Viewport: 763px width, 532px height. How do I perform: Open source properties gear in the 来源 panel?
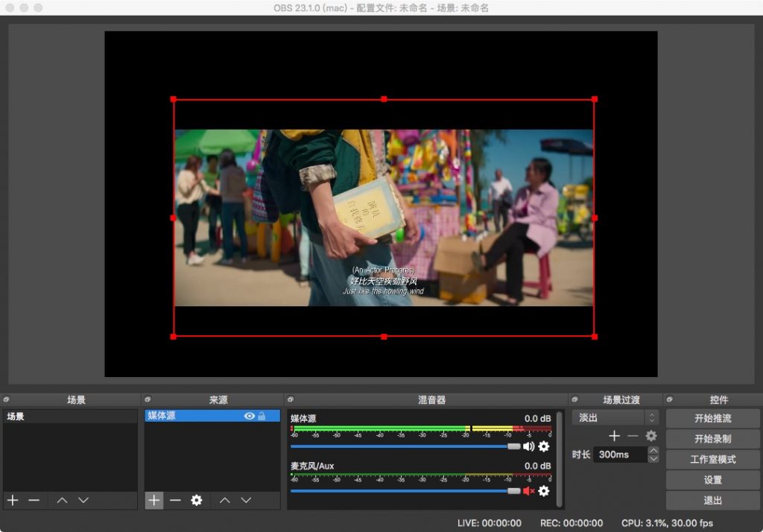196,500
